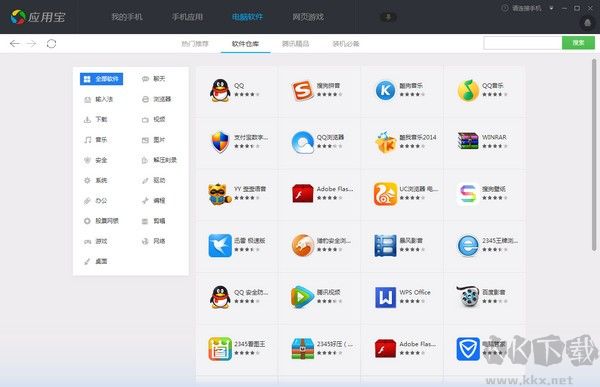Click the YY 语音 raccoon icon
The width and height of the screenshot is (600, 387).
tap(220, 194)
